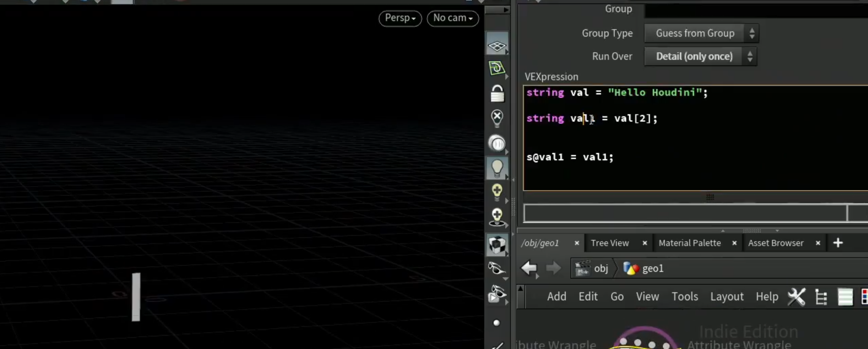Switch to the Asset Browser tab
Viewport: 868px width, 349px height.
pyautogui.click(x=776, y=243)
